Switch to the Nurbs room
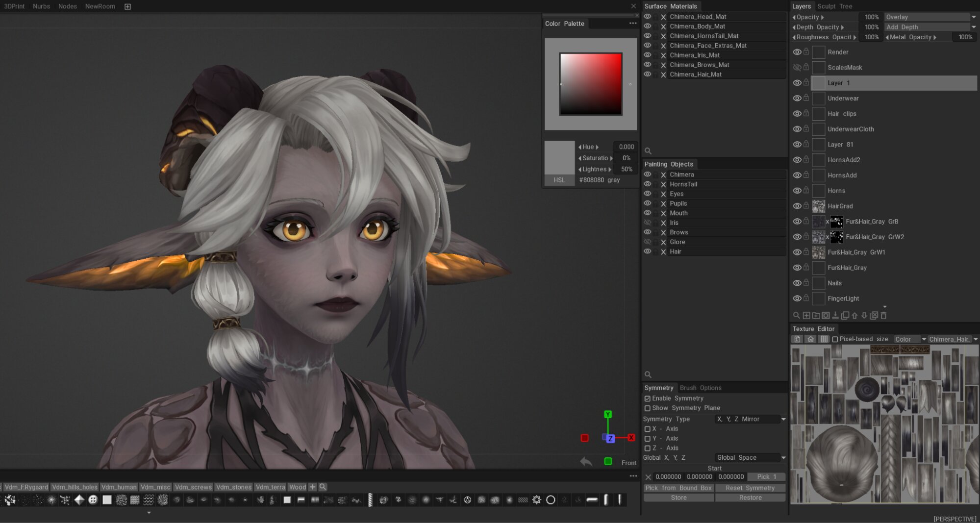 coord(42,6)
